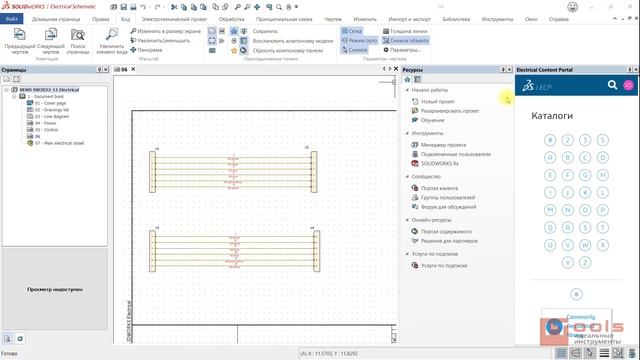The height and width of the screenshot is (360, 640).
Task: Select catalog letter Z circle
Action: click(x=585, y=262)
